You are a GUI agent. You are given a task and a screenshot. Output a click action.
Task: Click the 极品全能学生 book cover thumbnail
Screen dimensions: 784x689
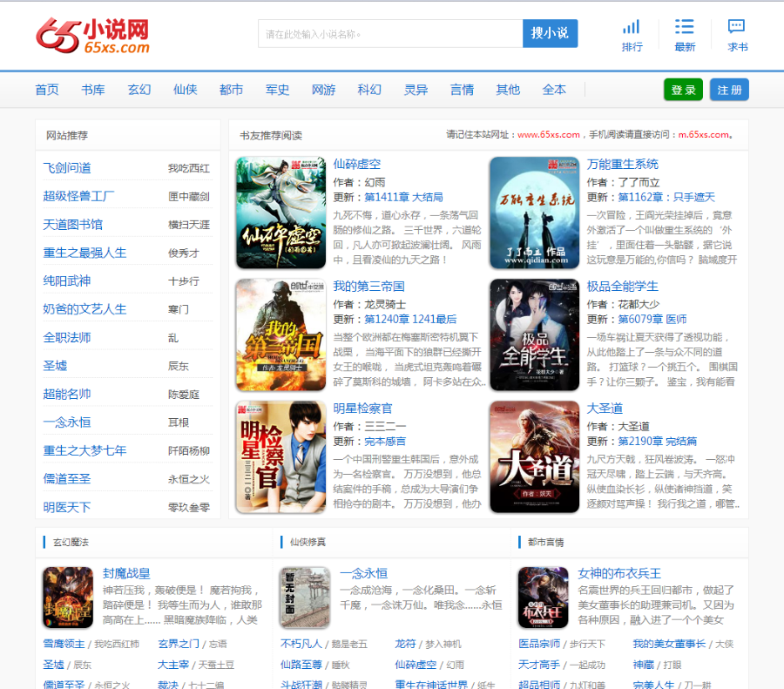[x=535, y=335]
